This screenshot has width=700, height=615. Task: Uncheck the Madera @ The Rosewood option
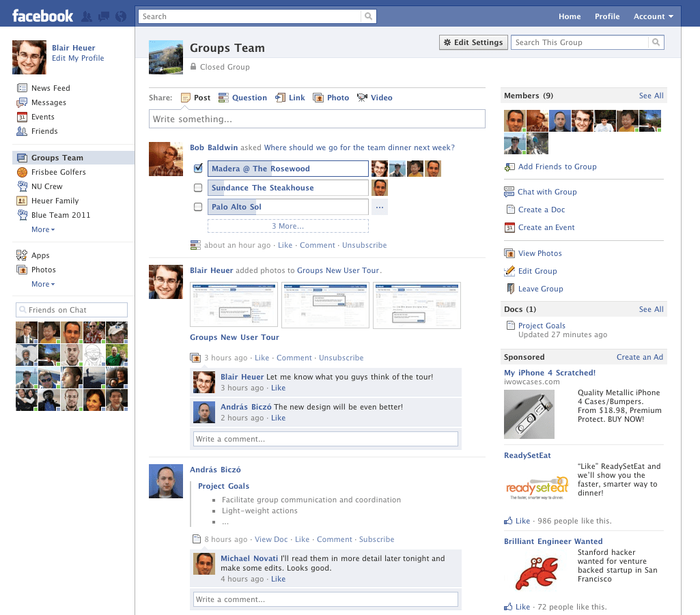click(x=198, y=168)
